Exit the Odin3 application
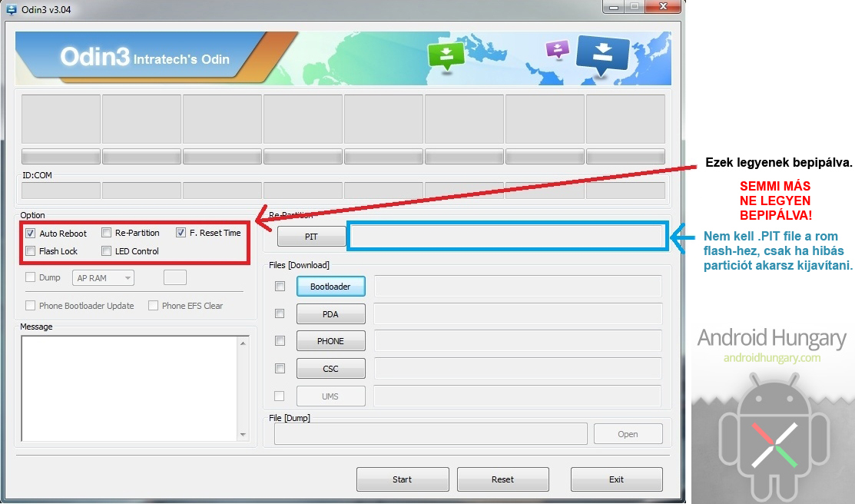The height and width of the screenshot is (504, 855). tap(617, 479)
